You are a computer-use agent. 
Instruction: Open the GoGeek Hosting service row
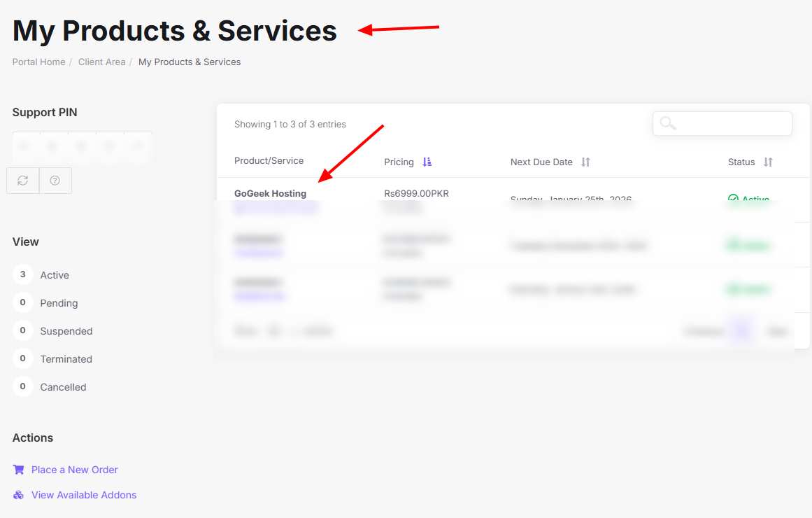pyautogui.click(x=270, y=193)
